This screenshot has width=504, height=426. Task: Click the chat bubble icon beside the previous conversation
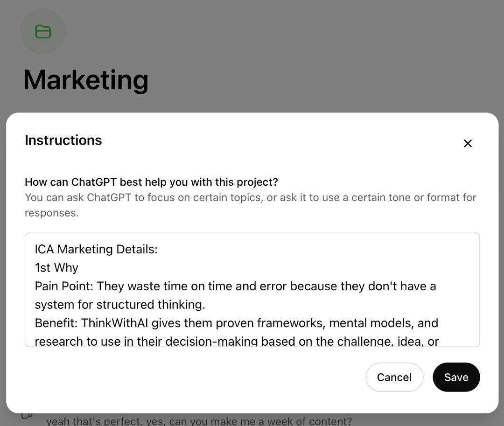click(x=27, y=416)
